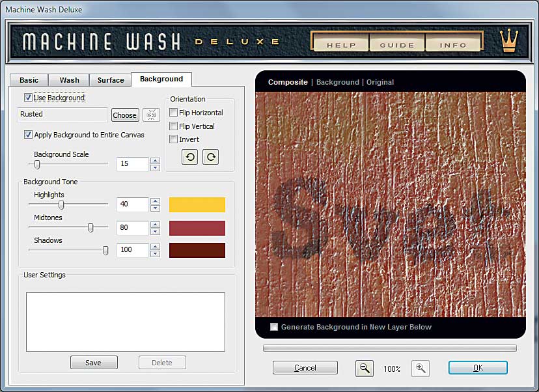Switch to the Wash tab
This screenshot has height=392, width=539.
(x=69, y=80)
